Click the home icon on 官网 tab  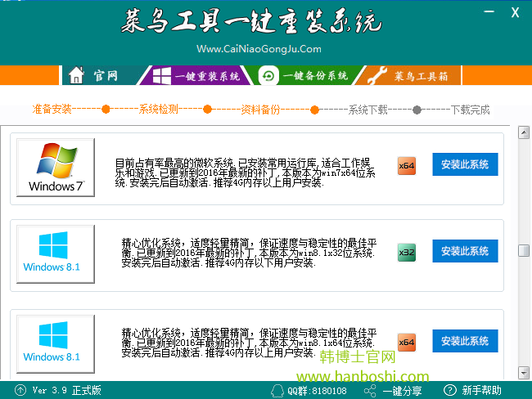[x=77, y=76]
